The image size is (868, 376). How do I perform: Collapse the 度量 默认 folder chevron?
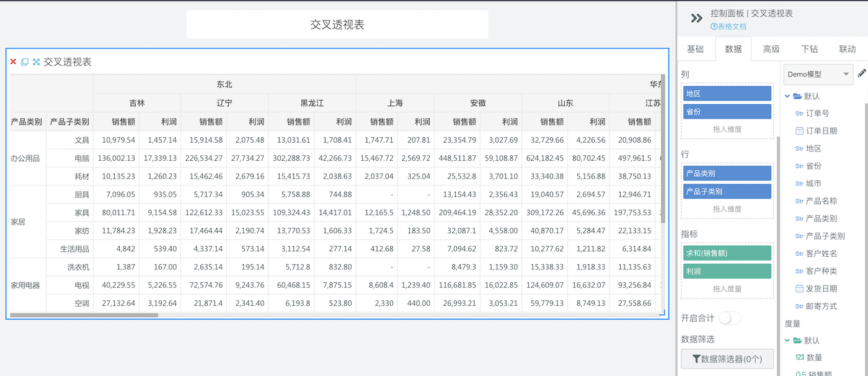[787, 341]
